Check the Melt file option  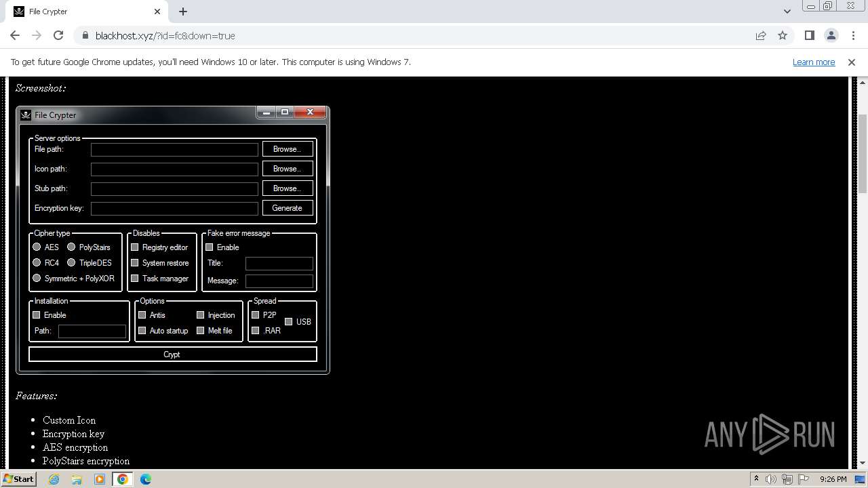(201, 331)
